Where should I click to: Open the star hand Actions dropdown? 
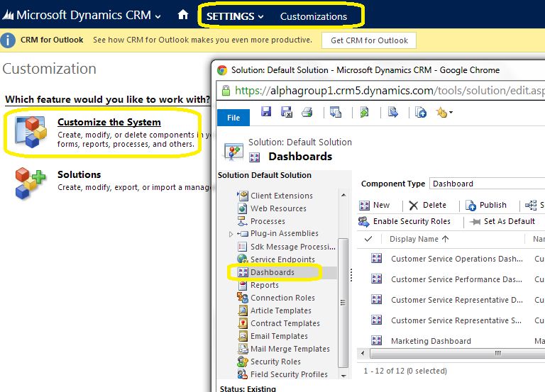click(444, 112)
